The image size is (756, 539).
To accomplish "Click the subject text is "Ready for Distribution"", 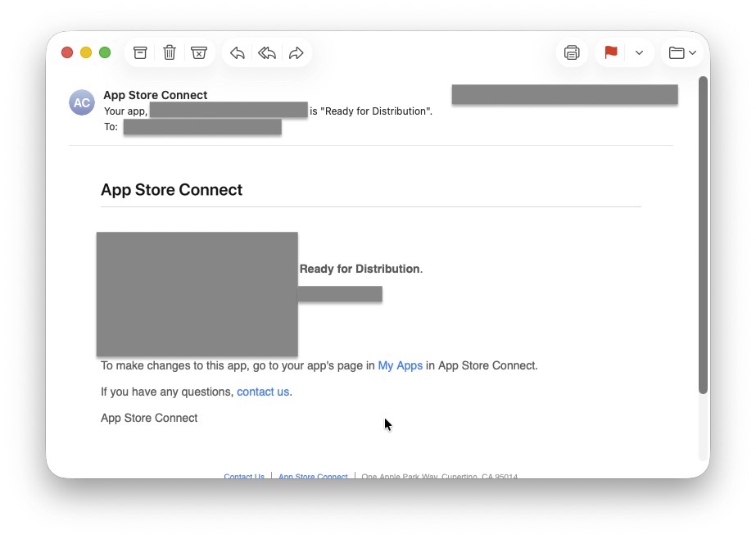I will 371,111.
